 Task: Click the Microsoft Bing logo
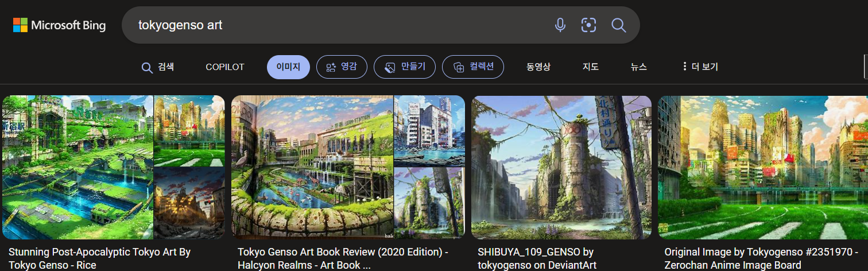[x=60, y=25]
